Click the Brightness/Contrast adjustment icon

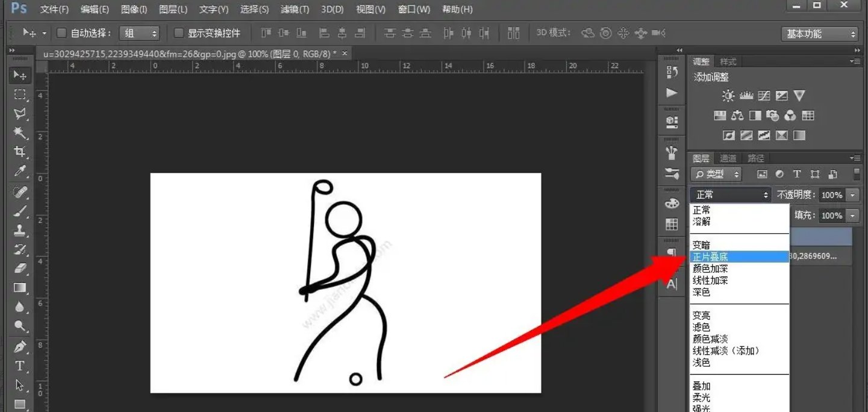click(728, 96)
